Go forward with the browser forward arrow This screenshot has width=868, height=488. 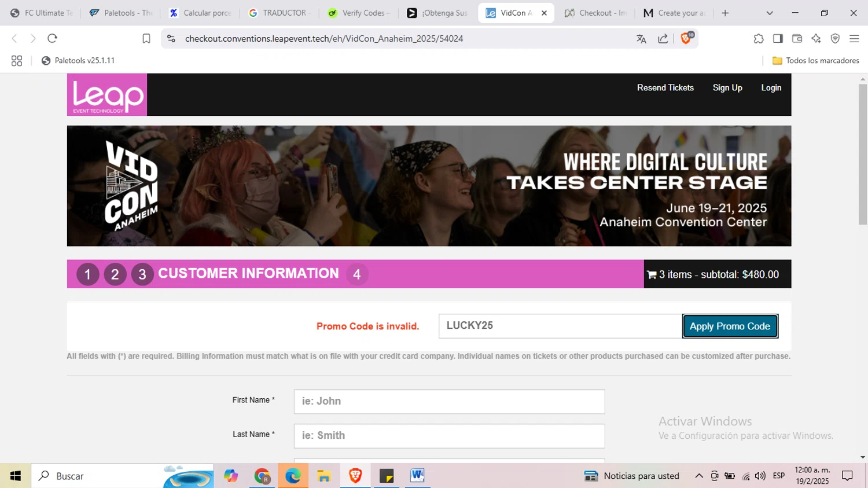(x=33, y=38)
